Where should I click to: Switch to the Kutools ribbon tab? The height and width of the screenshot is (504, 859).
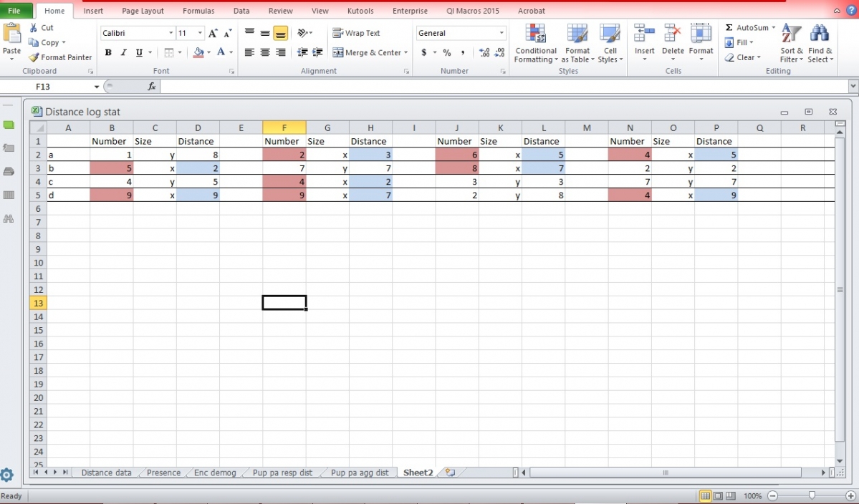[x=360, y=10]
